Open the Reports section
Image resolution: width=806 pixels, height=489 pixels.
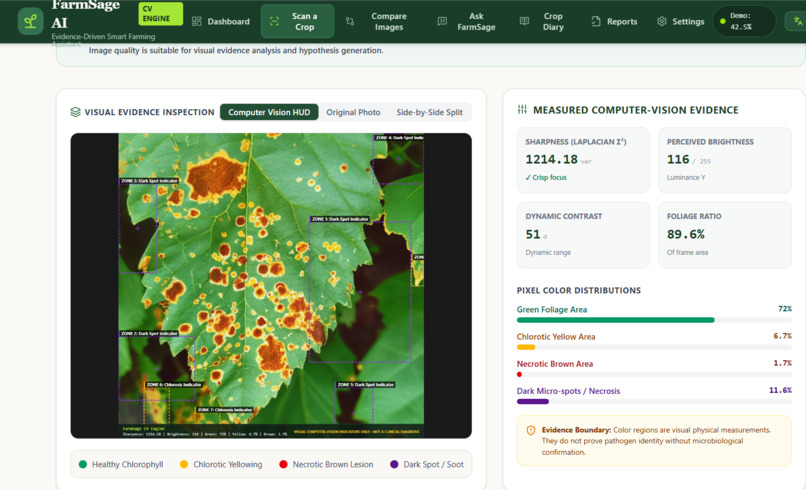(x=614, y=22)
